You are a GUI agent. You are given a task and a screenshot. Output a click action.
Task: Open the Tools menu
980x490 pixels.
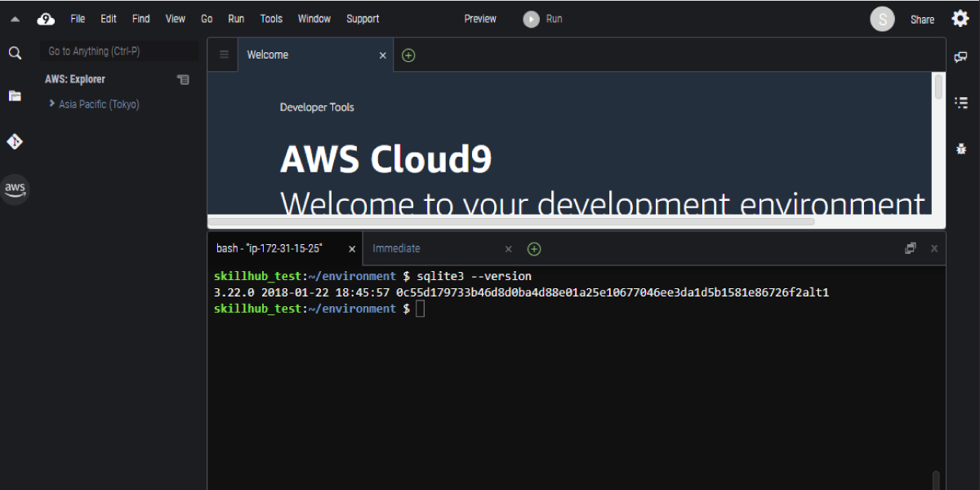pos(271,19)
